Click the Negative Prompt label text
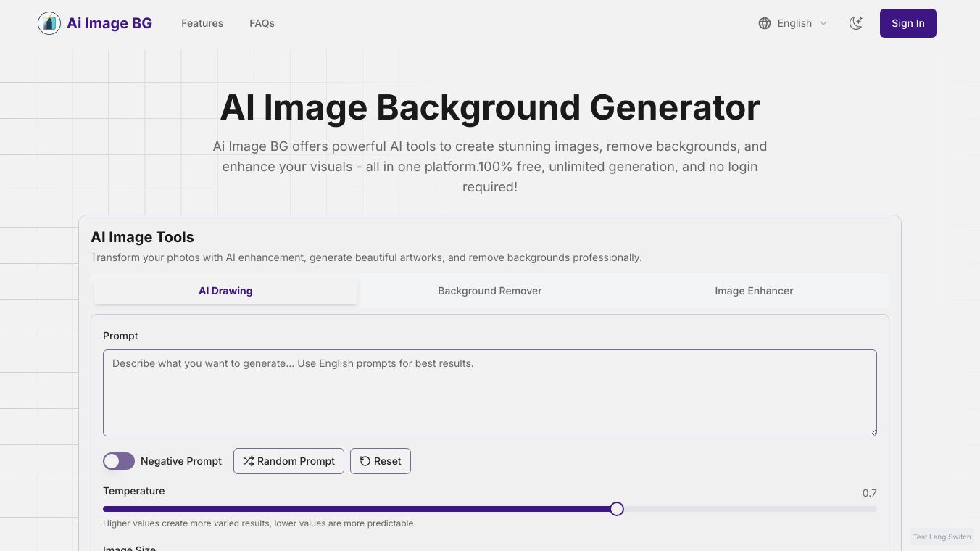 181,461
